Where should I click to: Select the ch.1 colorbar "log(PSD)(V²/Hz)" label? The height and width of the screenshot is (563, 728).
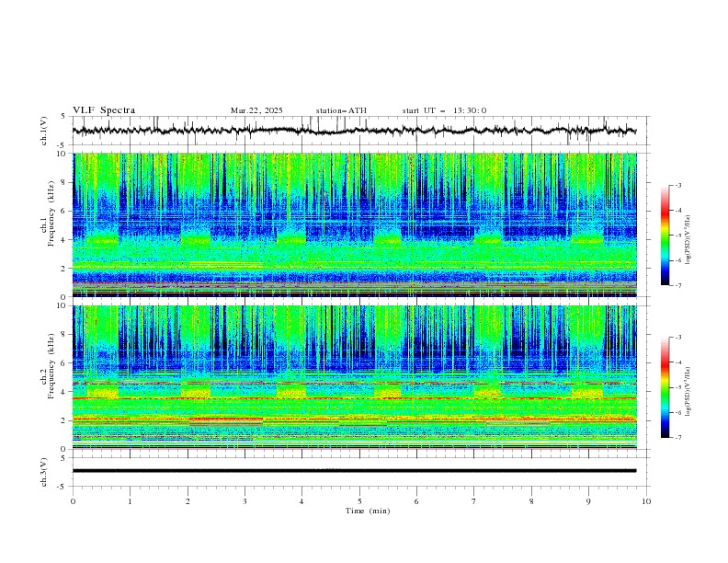coord(688,240)
